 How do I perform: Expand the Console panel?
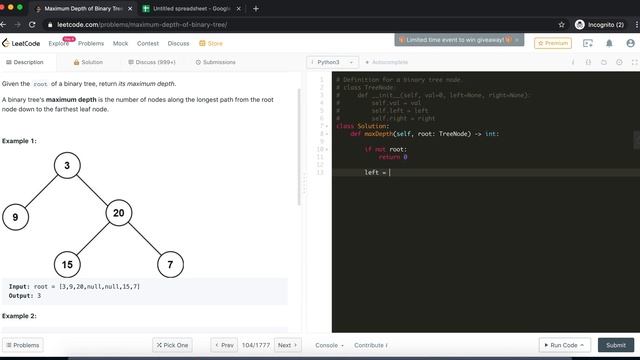click(x=329, y=345)
